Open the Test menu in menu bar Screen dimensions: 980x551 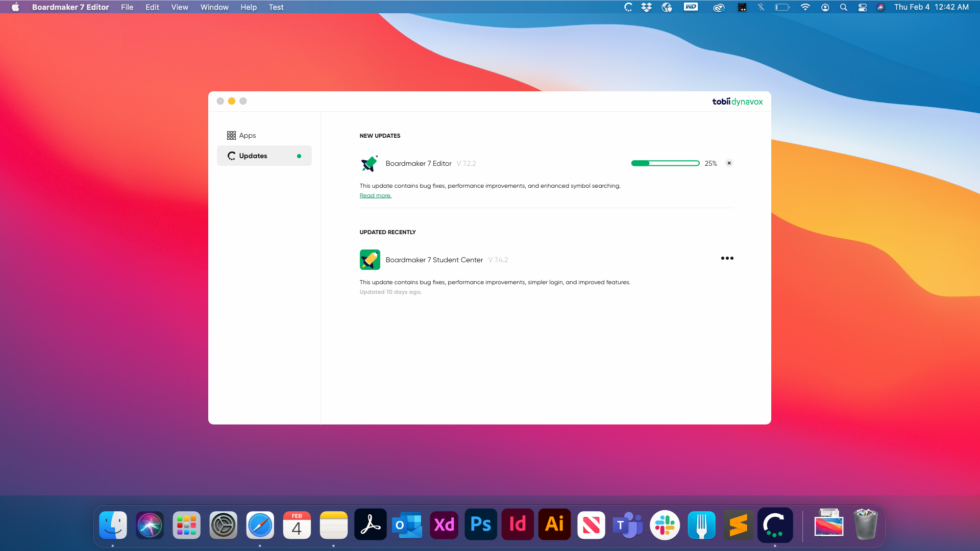276,7
